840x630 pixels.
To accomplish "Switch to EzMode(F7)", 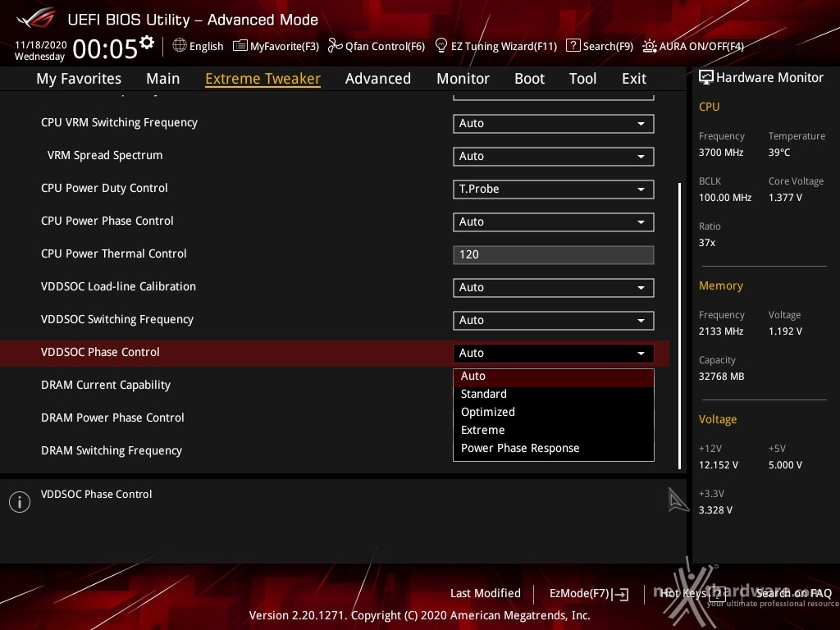I will click(589, 594).
